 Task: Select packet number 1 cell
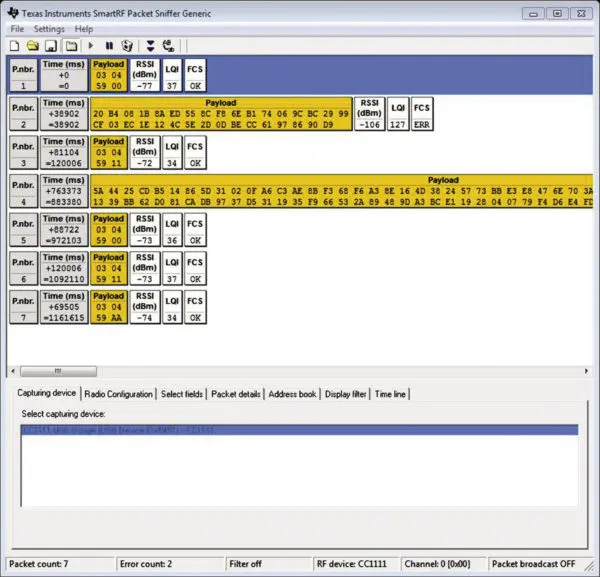[23, 75]
